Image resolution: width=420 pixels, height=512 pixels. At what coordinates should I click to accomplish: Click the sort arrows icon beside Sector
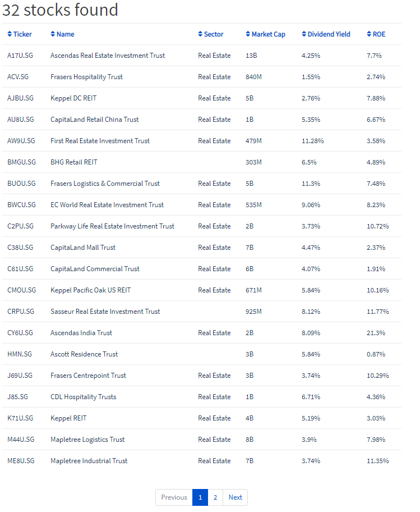click(200, 34)
